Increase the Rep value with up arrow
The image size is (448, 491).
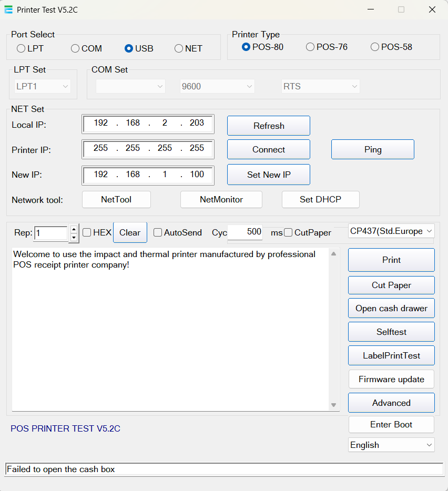coord(74,229)
